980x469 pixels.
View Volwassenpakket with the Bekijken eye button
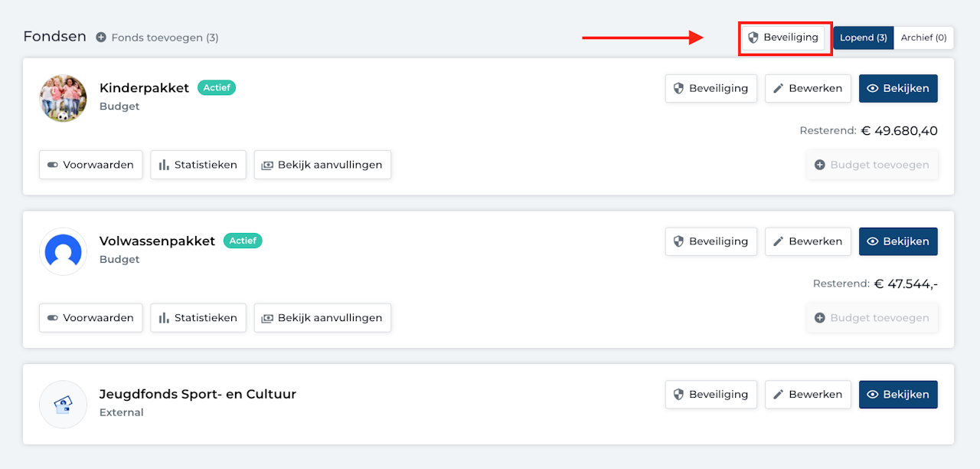click(x=898, y=241)
